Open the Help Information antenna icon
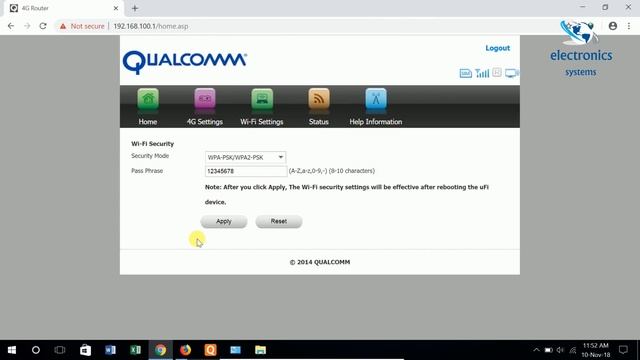 click(x=376, y=99)
